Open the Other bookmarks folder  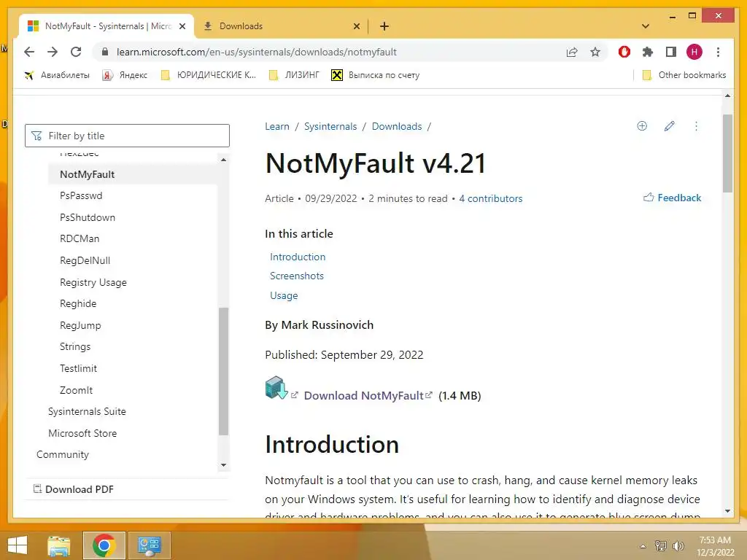[x=684, y=75]
